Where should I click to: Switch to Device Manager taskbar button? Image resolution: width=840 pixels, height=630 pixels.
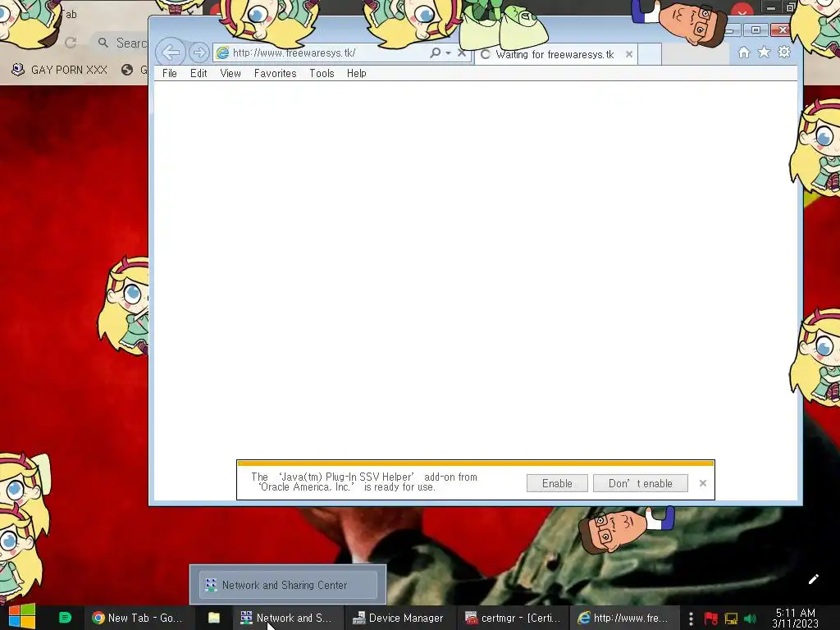398,618
